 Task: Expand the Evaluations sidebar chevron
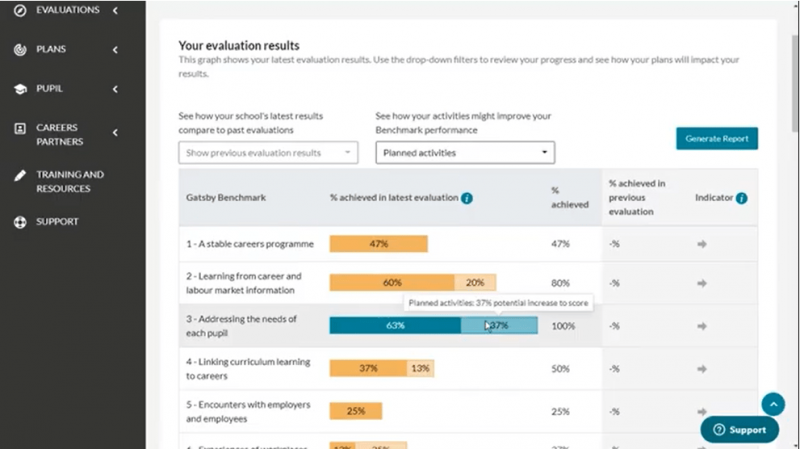[116, 10]
